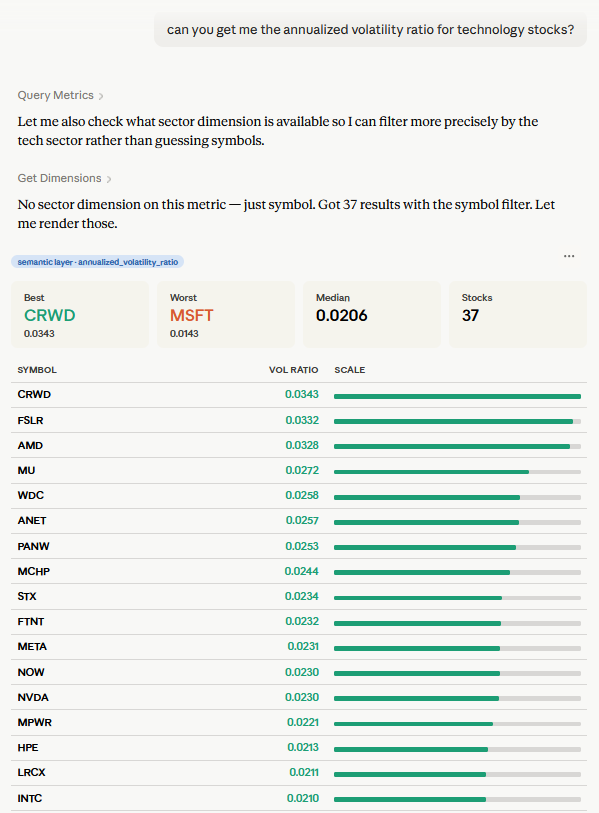Click the Median 0.0206 card
Viewport: 599px width, 813px height.
coord(372,315)
